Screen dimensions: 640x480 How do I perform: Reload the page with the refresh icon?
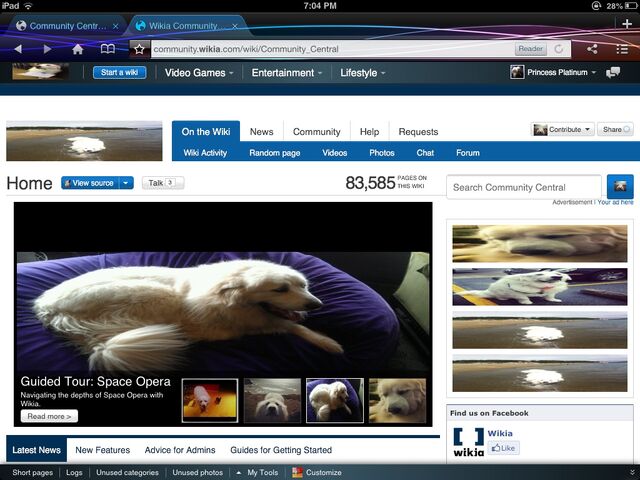(x=559, y=49)
